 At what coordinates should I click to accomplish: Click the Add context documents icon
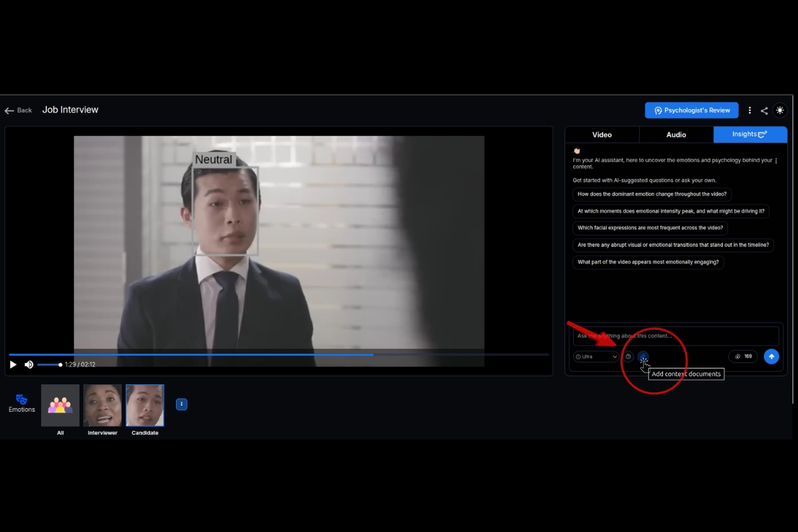click(643, 356)
